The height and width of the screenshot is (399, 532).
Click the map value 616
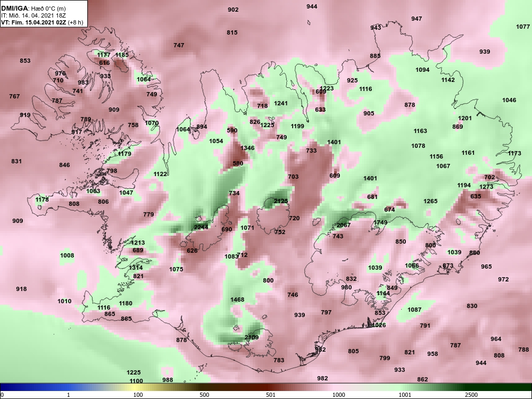(x=104, y=63)
